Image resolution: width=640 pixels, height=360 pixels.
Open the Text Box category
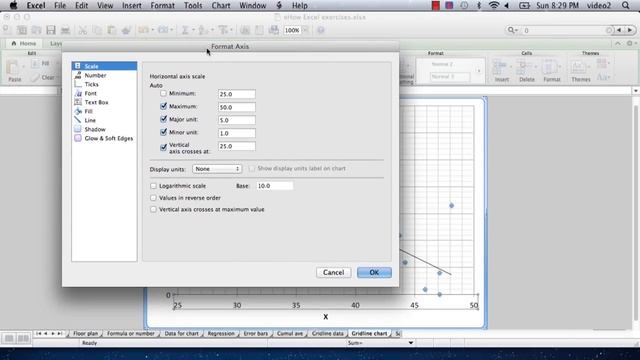[x=96, y=102]
